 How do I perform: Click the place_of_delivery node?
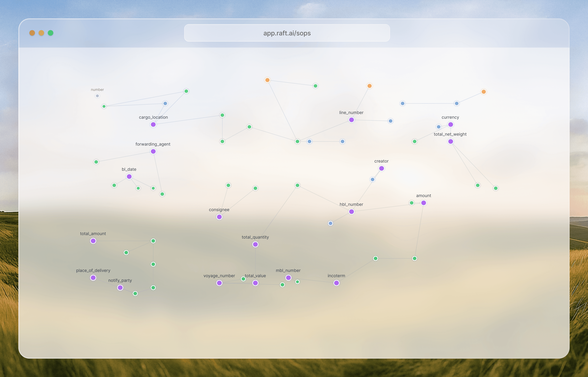pos(93,278)
